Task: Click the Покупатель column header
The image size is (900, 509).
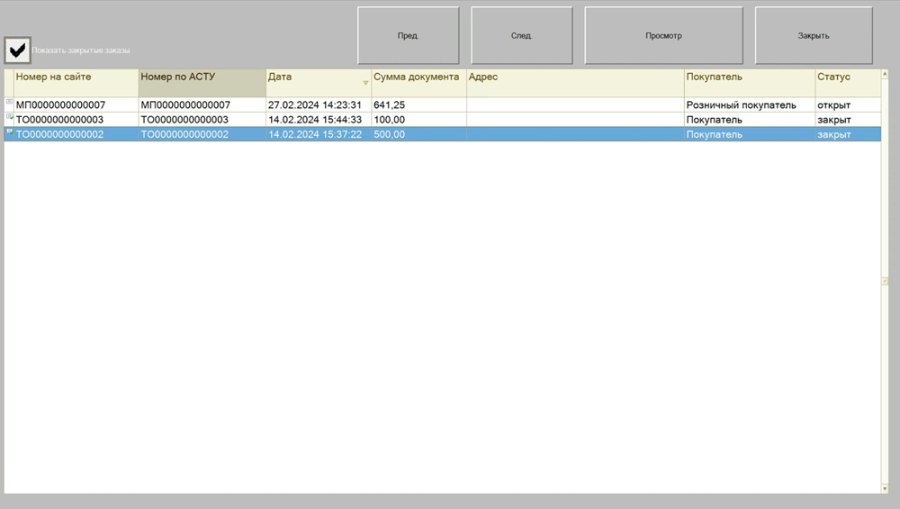Action: pyautogui.click(x=750, y=83)
